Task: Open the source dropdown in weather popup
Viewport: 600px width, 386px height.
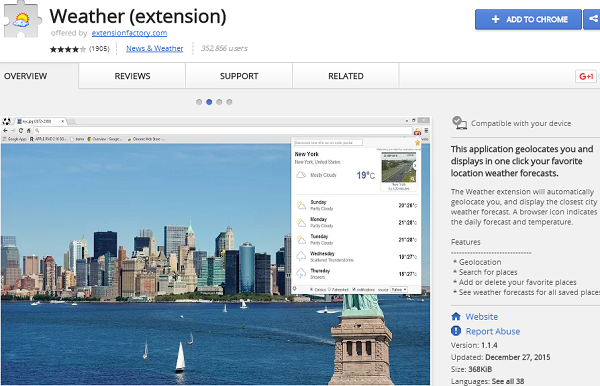Action: click(x=399, y=290)
